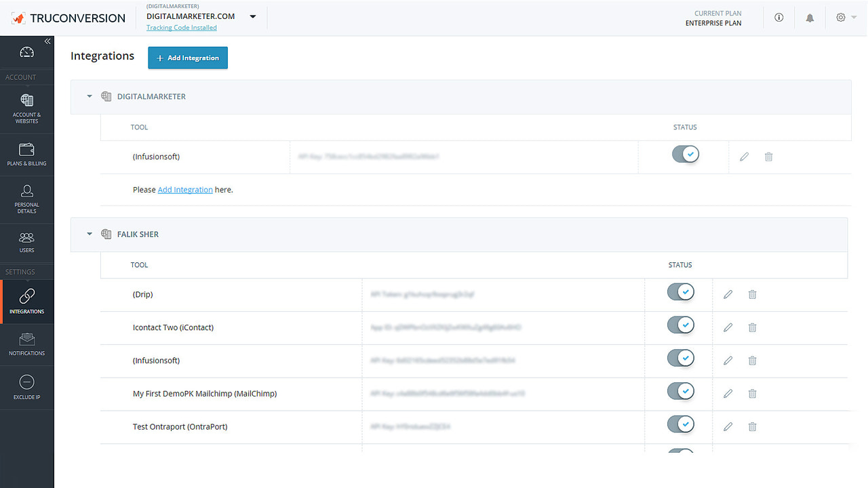Click the info icon in the top bar

coord(778,17)
